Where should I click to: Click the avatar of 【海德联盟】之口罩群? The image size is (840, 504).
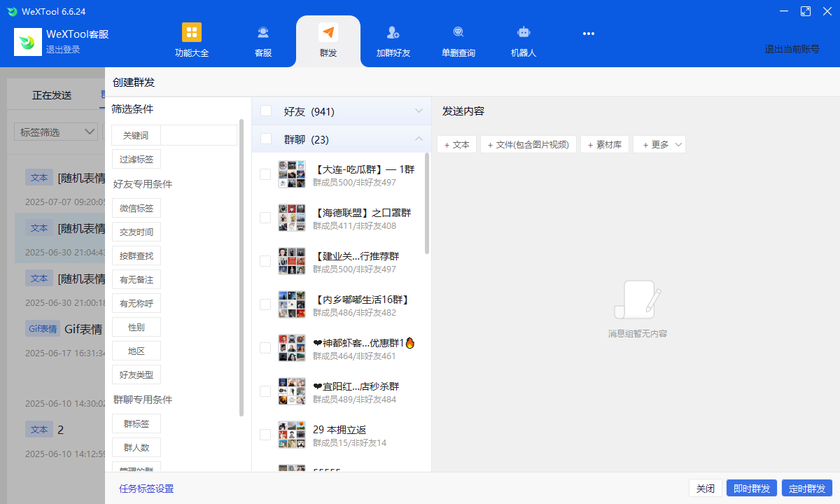click(292, 218)
